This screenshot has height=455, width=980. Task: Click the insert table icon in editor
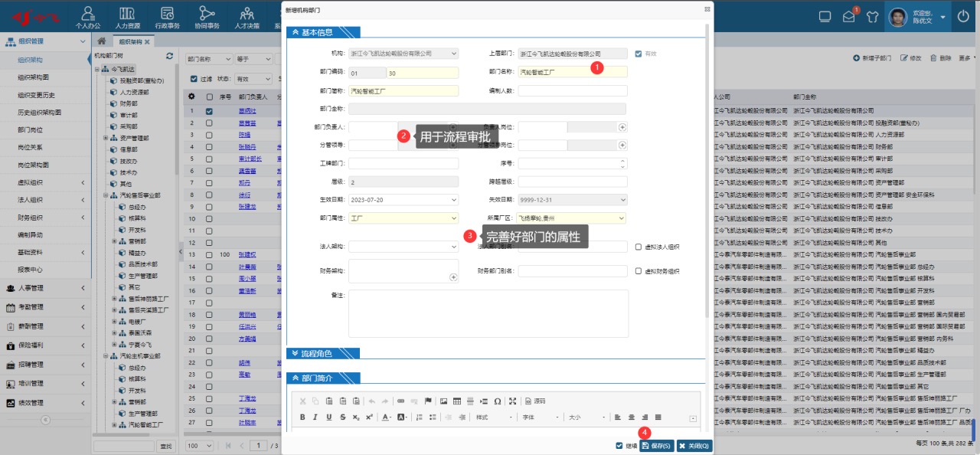[456, 401]
